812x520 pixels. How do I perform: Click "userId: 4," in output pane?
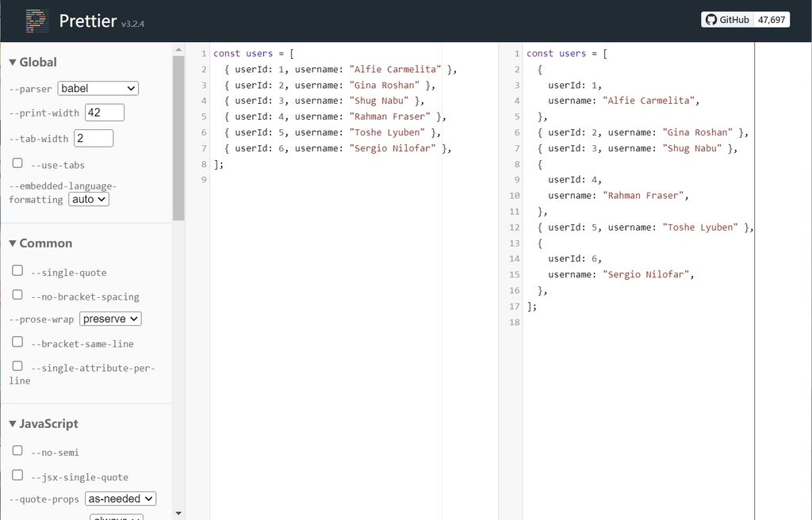click(x=575, y=180)
